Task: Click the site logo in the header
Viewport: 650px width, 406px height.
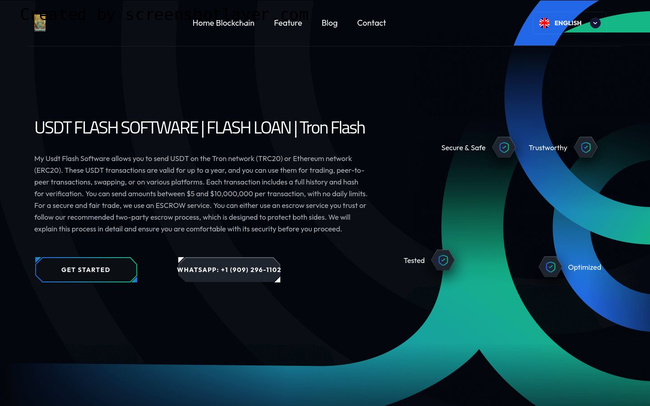Action: click(x=40, y=23)
